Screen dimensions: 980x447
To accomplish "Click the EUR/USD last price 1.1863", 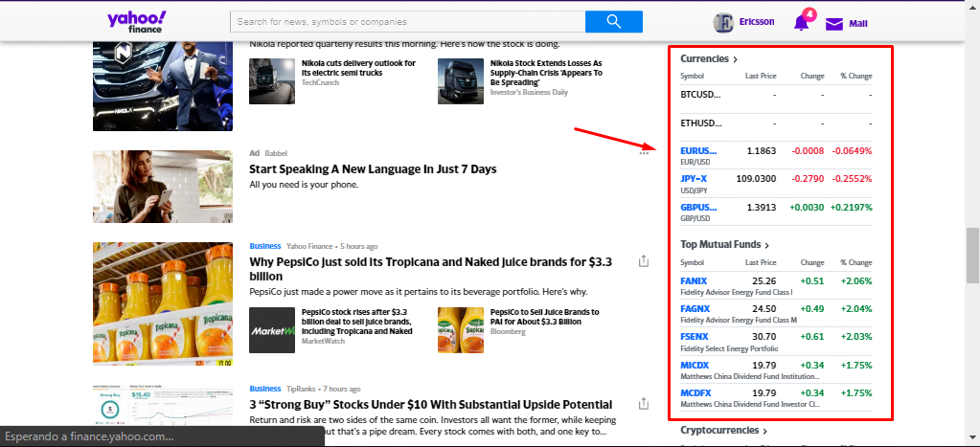I will (x=762, y=150).
